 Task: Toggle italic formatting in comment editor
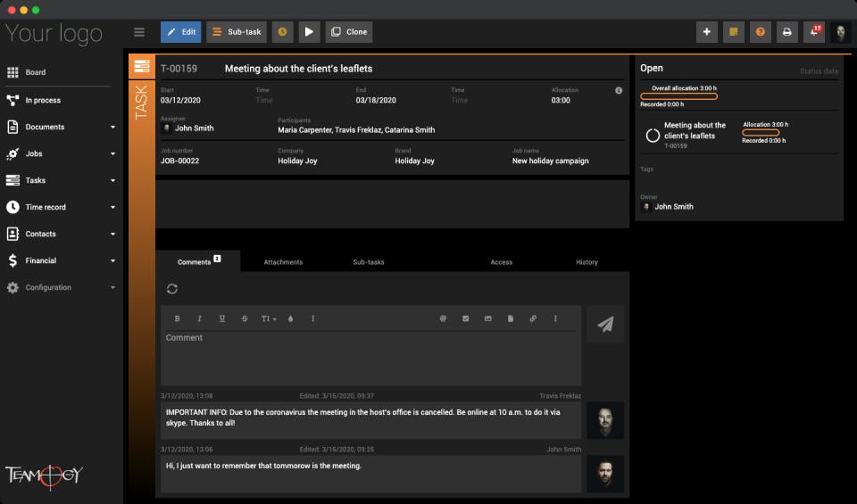(199, 318)
